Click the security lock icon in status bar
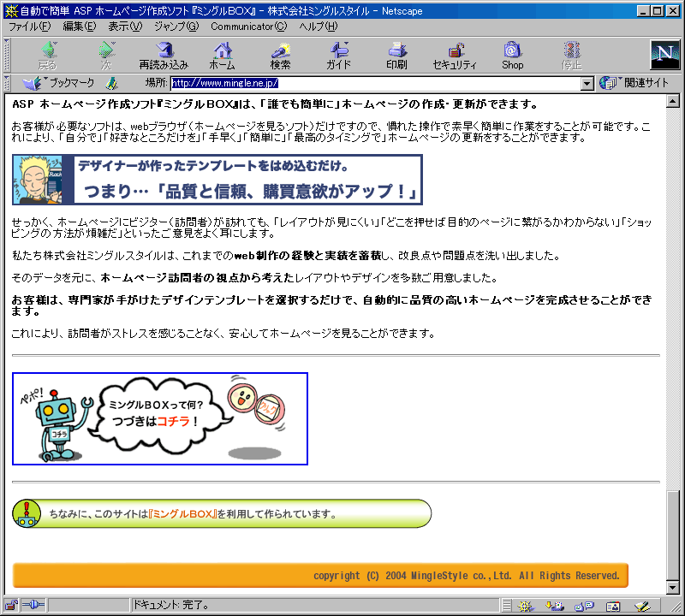The width and height of the screenshot is (685, 616). pos(11,605)
